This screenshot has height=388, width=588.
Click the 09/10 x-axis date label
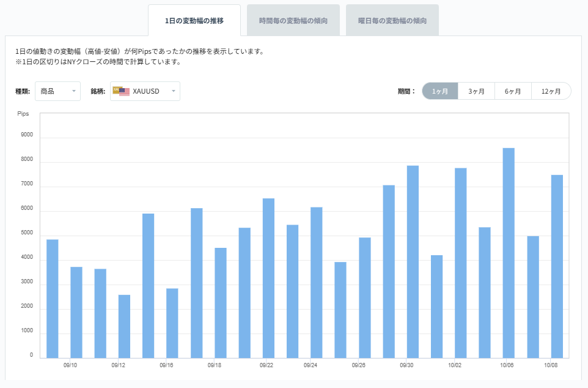[70, 365]
